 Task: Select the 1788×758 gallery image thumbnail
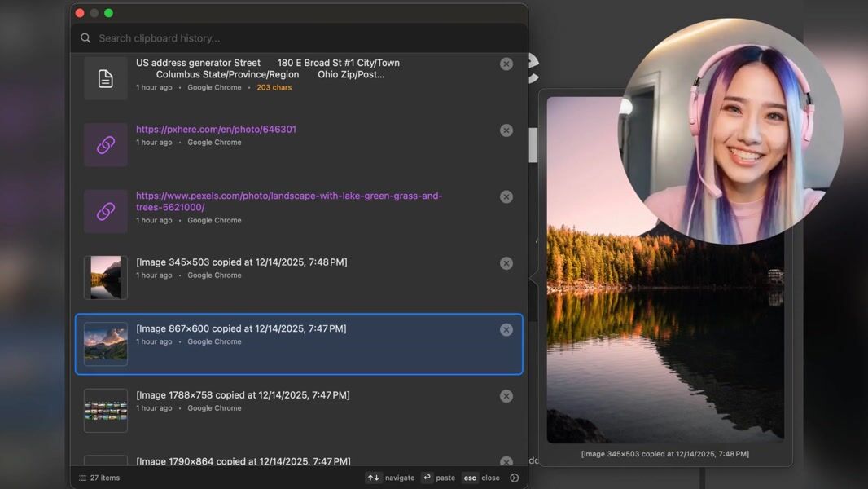point(106,411)
